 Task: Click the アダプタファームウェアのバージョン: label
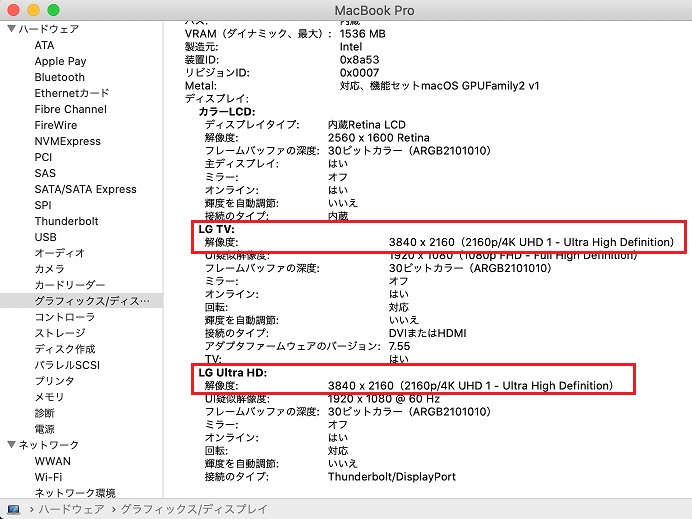293,346
